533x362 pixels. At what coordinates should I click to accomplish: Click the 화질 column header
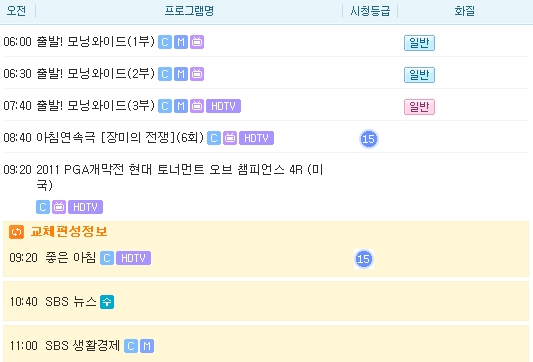coord(464,11)
